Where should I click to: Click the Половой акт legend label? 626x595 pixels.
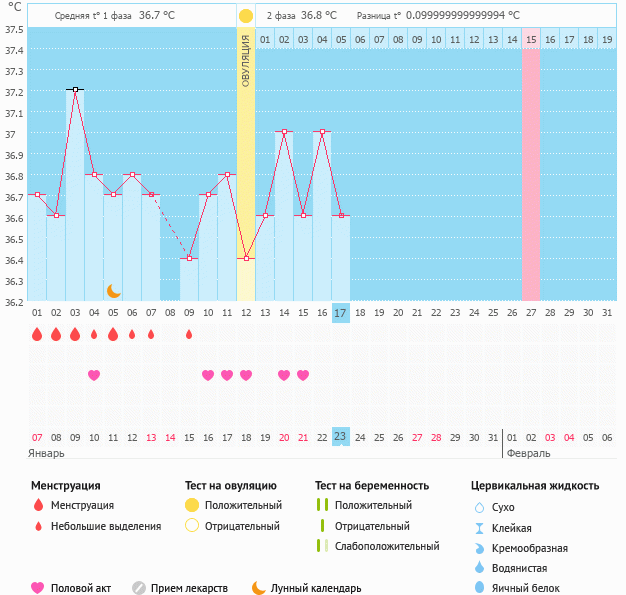[x=83, y=588]
